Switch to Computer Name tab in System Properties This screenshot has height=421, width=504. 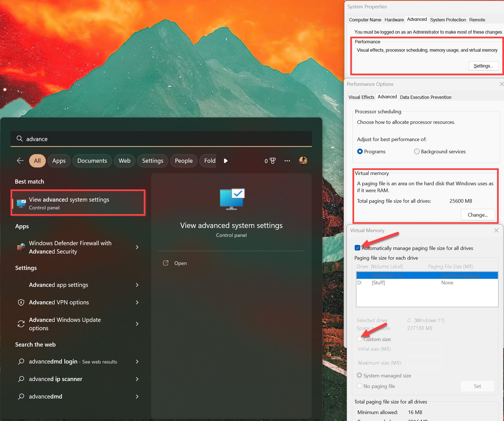[365, 20]
